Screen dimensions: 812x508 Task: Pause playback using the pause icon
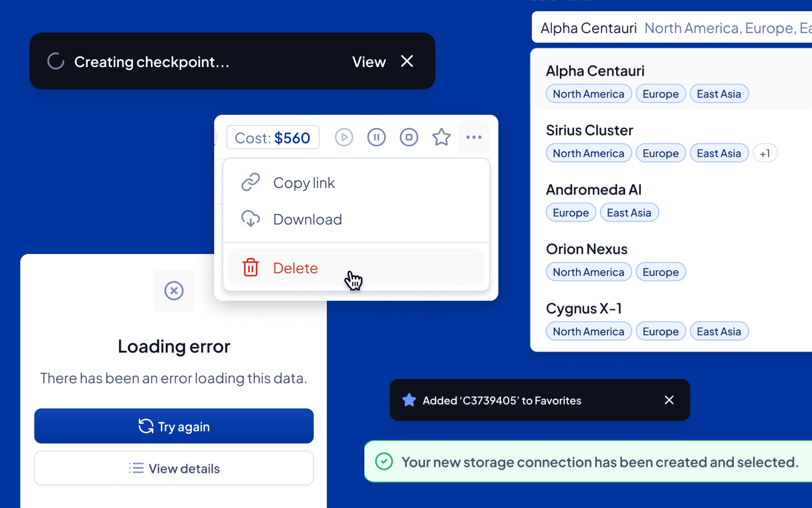(376, 137)
